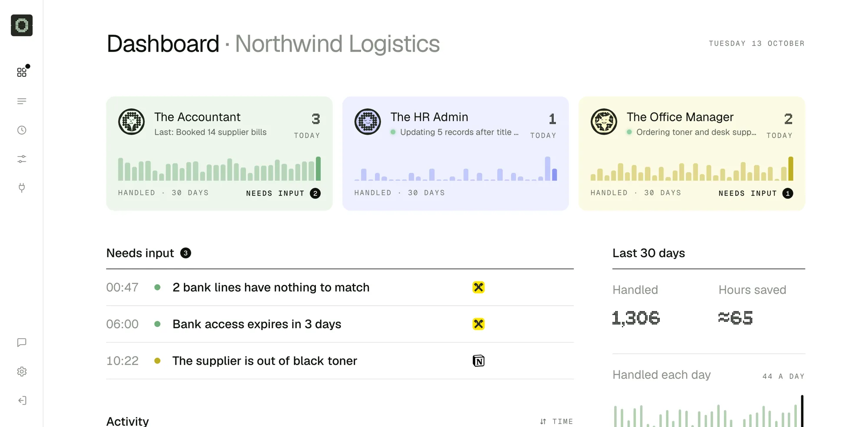The height and width of the screenshot is (427, 868).
Task: Open The Accountant's NEEDS INPUT 2 badge
Action: (283, 193)
